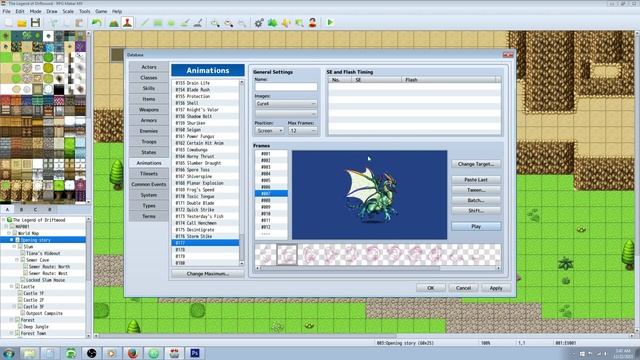Click the New Project toolbar icon

click(9, 23)
